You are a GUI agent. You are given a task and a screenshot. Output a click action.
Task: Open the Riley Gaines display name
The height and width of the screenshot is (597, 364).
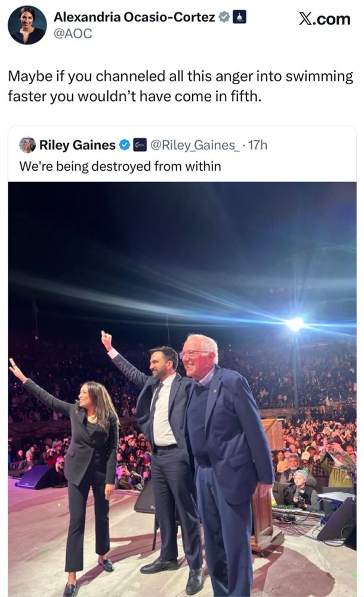click(x=78, y=145)
